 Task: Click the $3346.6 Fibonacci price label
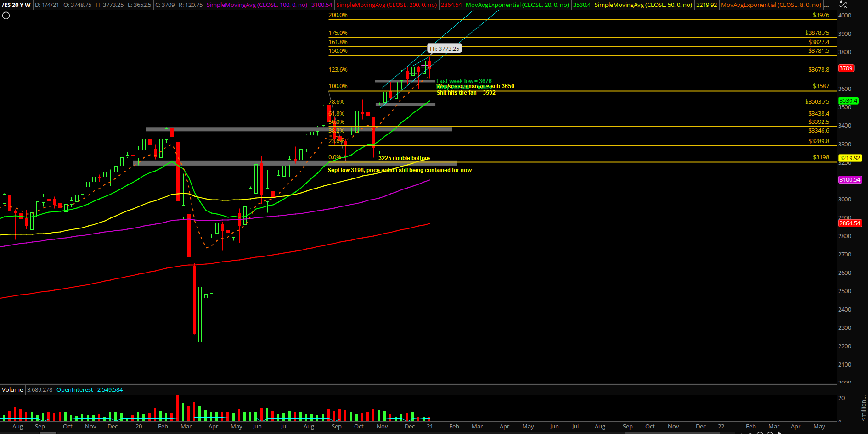pos(819,131)
